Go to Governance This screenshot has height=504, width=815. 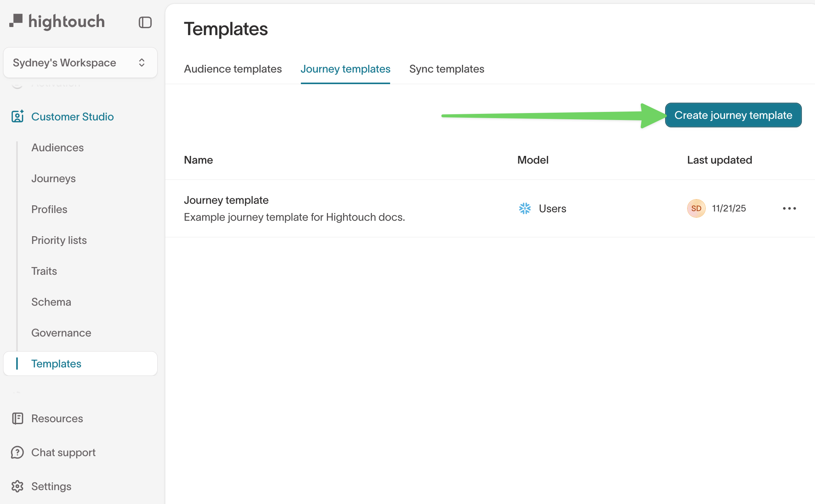[x=61, y=333]
